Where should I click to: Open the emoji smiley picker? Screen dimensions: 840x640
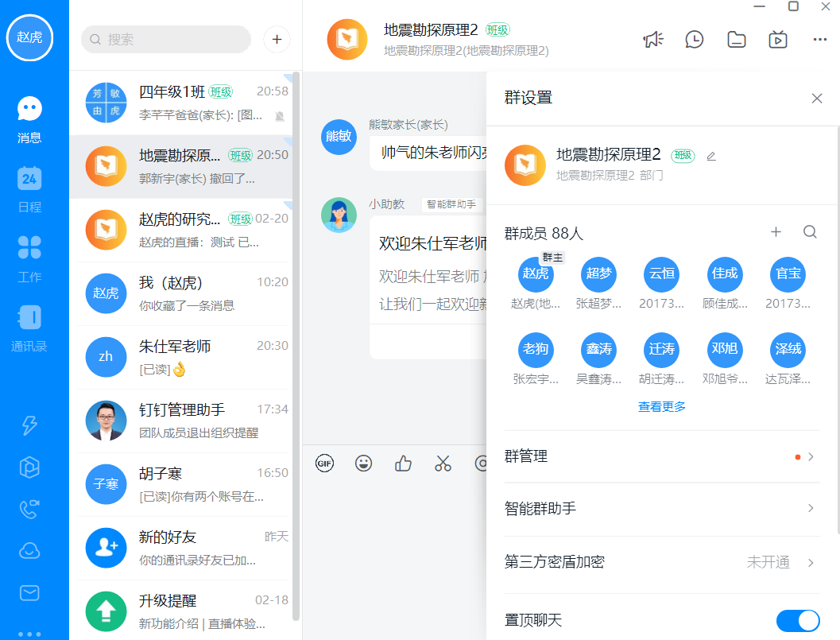pyautogui.click(x=364, y=464)
